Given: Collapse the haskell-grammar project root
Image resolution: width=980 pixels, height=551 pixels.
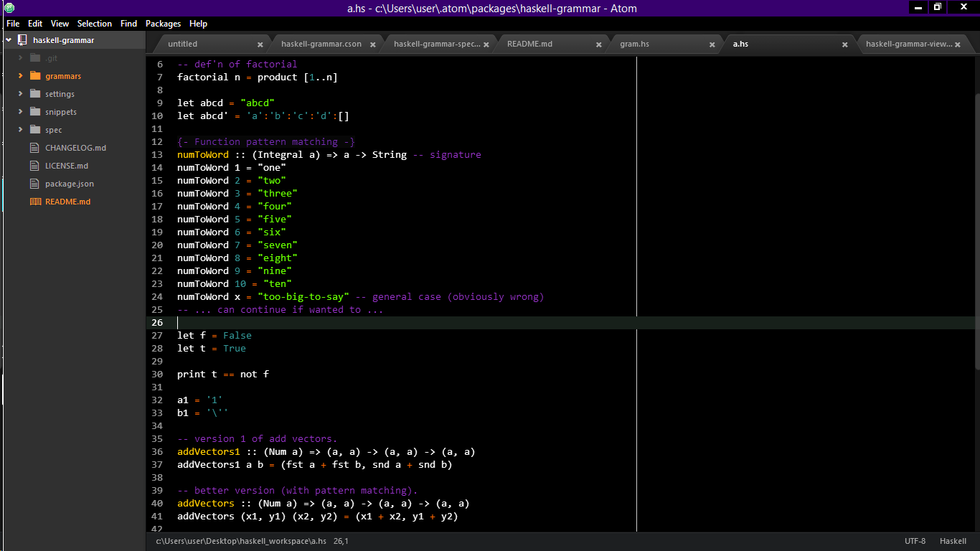Looking at the screenshot, I should [x=9, y=40].
